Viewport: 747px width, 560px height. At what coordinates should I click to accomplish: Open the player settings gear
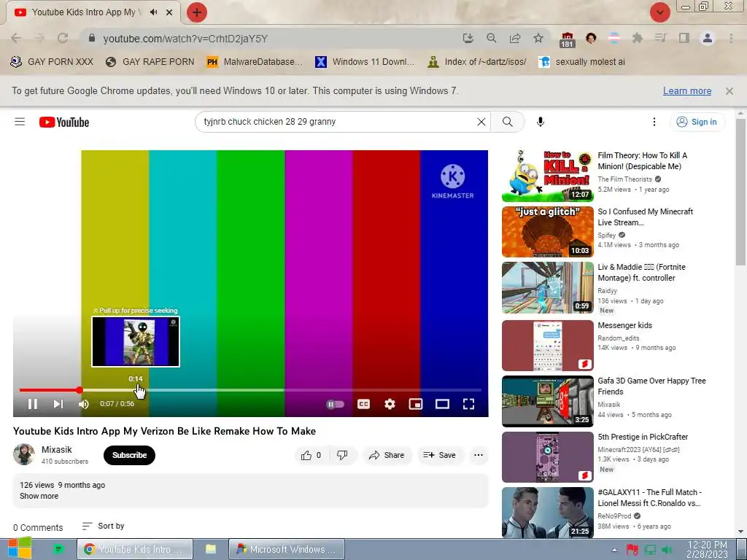(x=390, y=404)
